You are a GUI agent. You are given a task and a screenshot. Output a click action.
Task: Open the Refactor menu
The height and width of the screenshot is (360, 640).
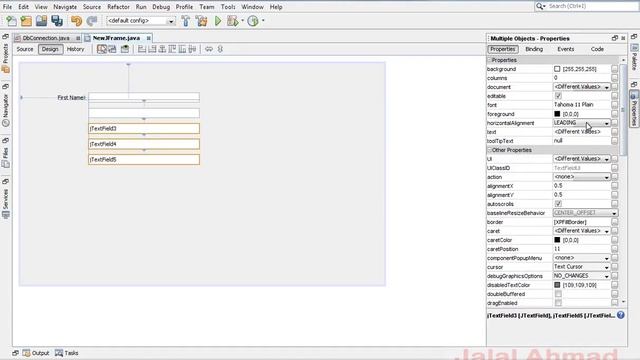[118, 7]
